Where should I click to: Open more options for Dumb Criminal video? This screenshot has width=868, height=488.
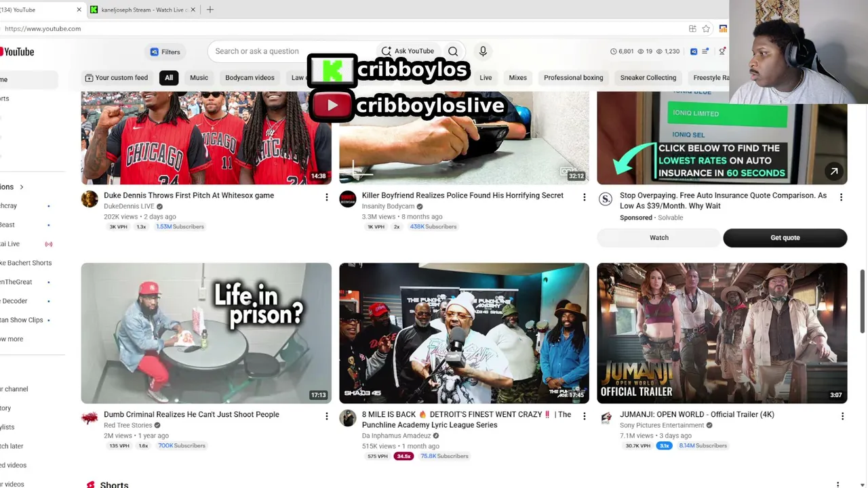326,416
